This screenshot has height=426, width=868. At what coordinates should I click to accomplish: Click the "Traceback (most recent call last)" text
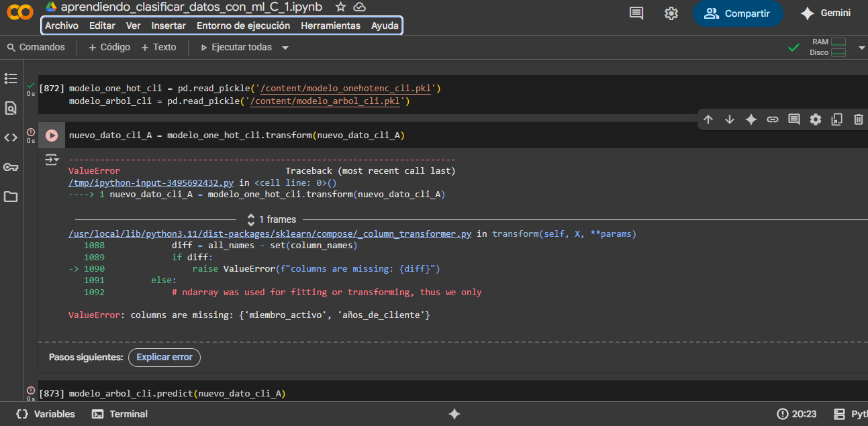coord(371,171)
